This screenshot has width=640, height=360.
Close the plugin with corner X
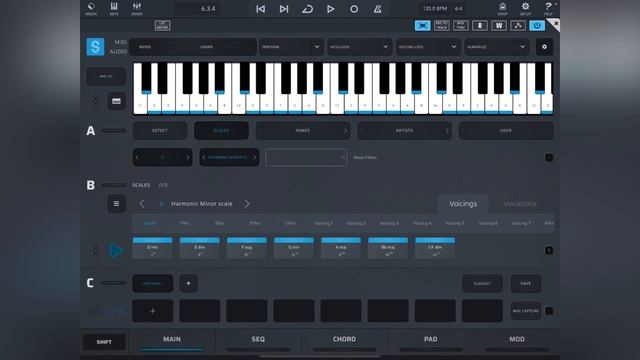click(x=555, y=24)
